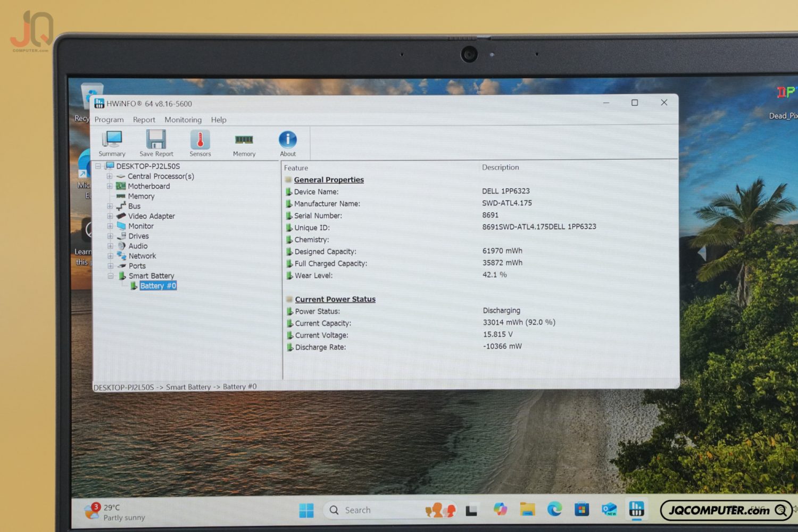Screen dimensions: 798x532
Task: Select the Discharge Rate: row
Action: pyautogui.click(x=321, y=347)
